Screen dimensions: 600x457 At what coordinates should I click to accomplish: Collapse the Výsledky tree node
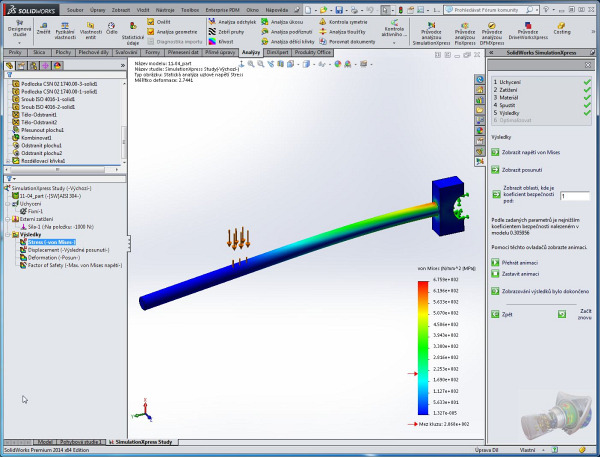point(8,235)
